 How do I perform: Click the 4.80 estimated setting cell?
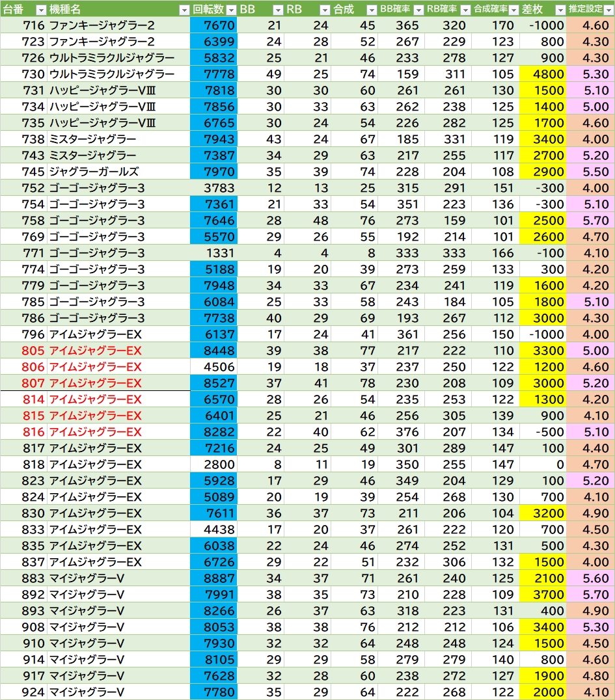click(x=591, y=676)
